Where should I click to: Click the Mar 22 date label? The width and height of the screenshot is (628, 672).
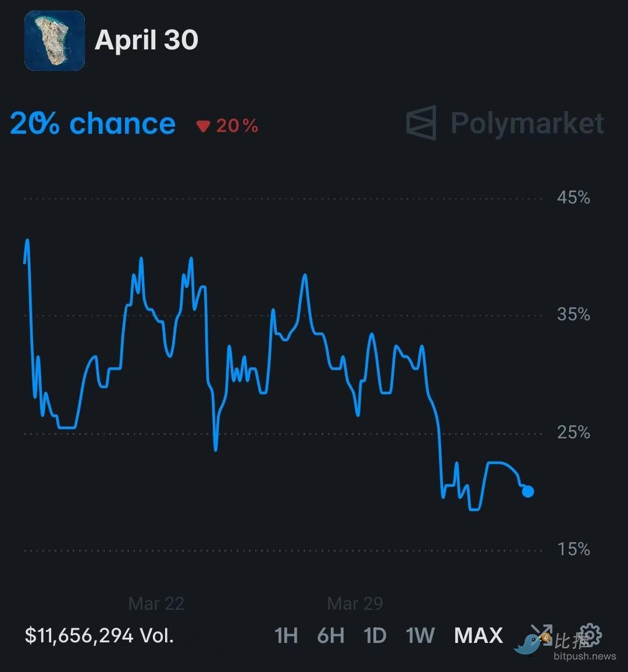(x=156, y=603)
